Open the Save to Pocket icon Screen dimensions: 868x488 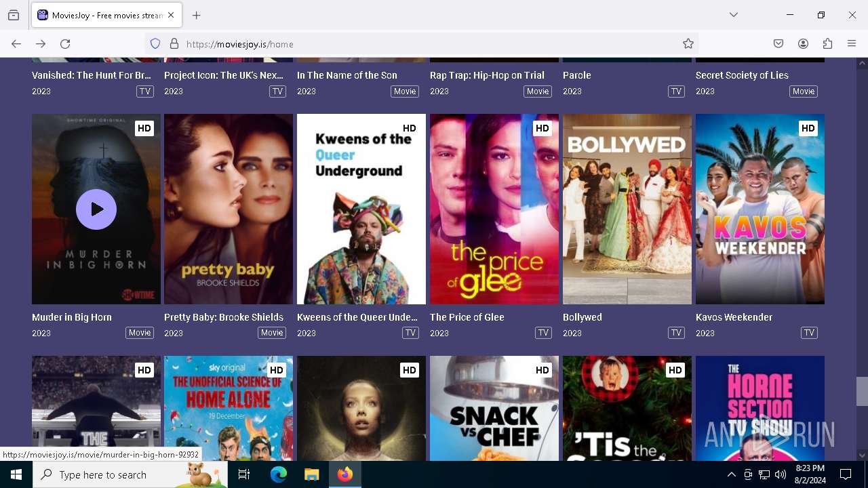778,44
